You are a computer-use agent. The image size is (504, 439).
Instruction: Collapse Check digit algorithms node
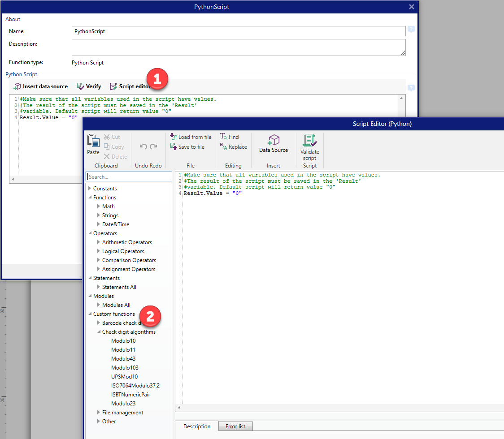(99, 332)
